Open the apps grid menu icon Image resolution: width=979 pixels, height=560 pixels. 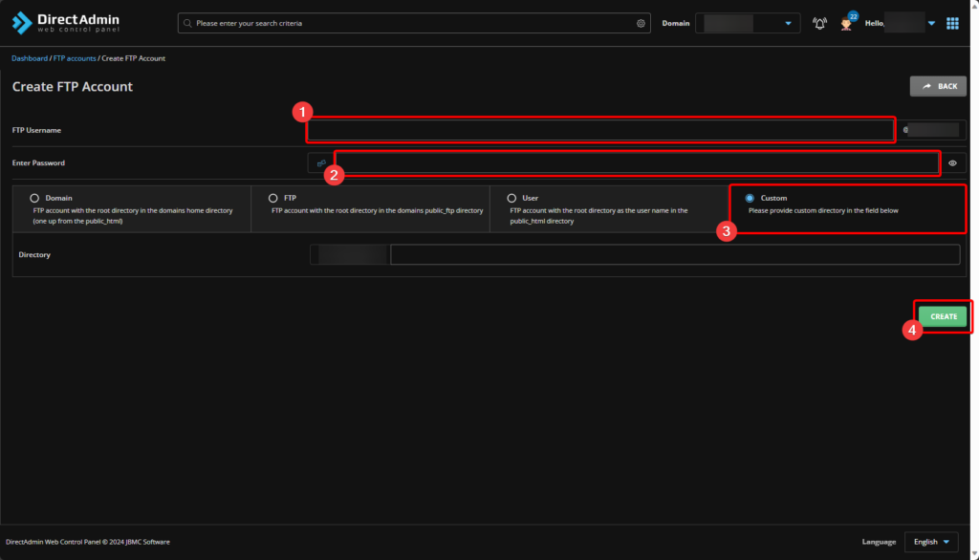click(x=952, y=23)
